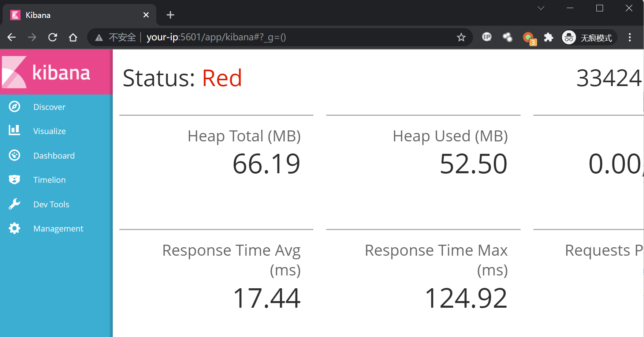
Task: Select Visualize in the sidebar
Action: click(x=49, y=131)
